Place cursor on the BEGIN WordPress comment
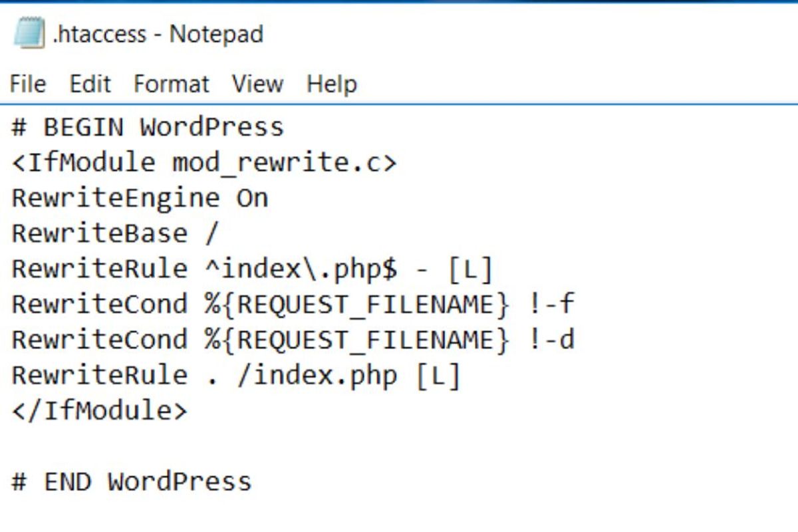 [x=146, y=126]
